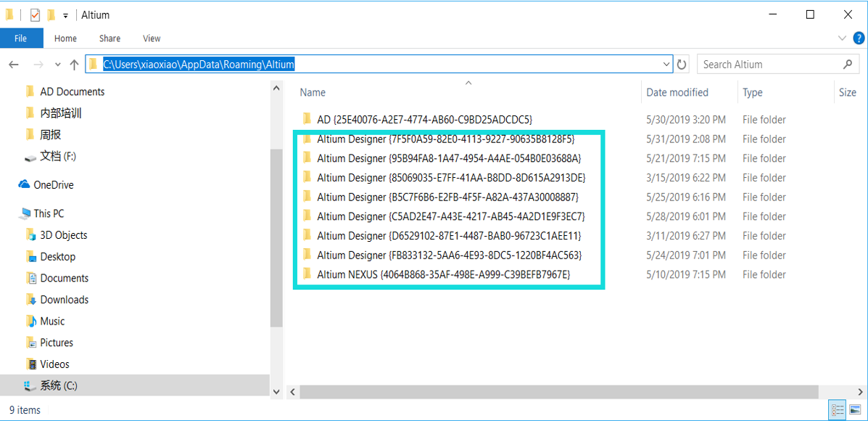Click the 3D Objects cube icon

click(x=32, y=235)
